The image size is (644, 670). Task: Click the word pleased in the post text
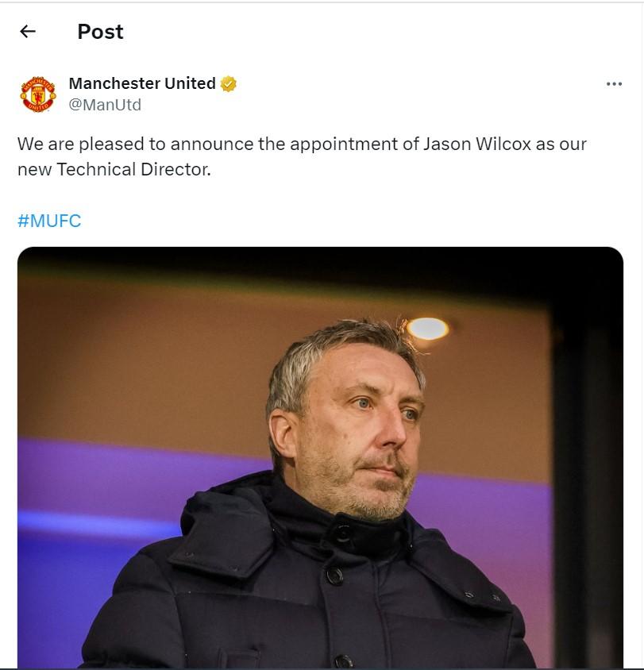pos(111,144)
